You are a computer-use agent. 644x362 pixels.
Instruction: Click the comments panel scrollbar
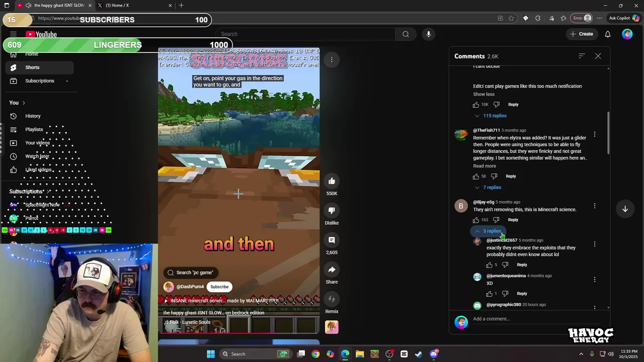(x=609, y=133)
